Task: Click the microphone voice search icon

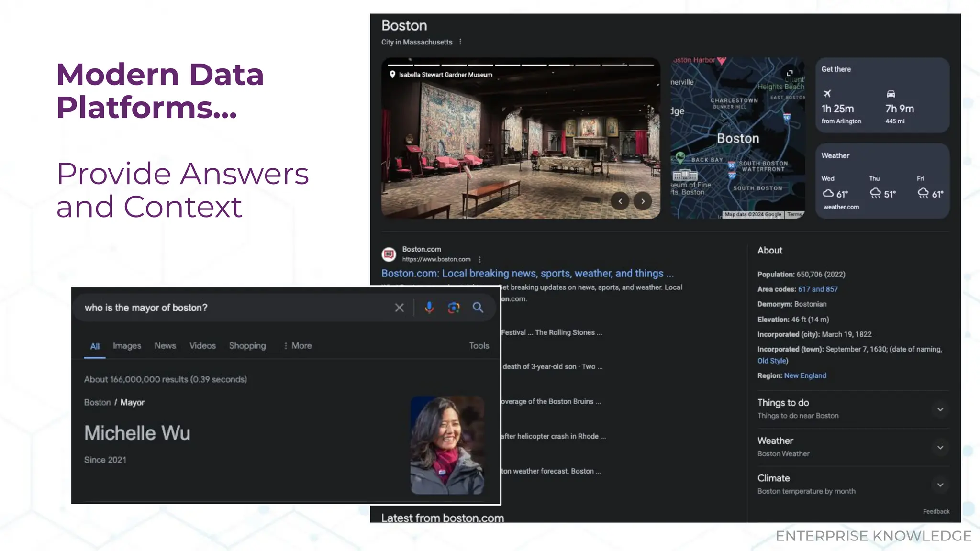Action: (x=429, y=308)
